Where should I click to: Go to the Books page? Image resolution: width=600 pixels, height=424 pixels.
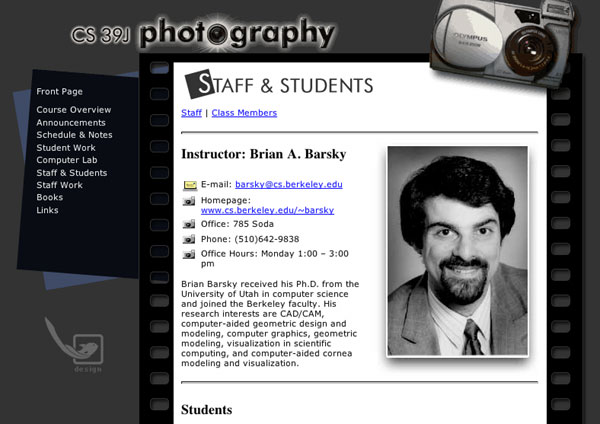(50, 197)
